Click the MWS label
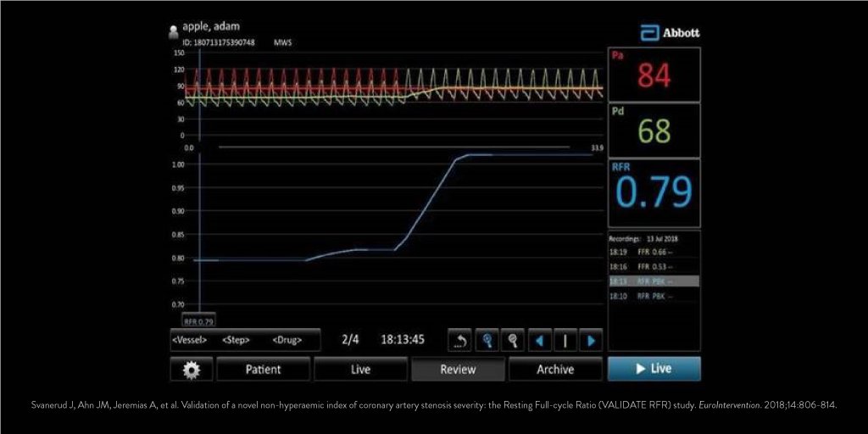This screenshot has height=434, width=868. (283, 42)
